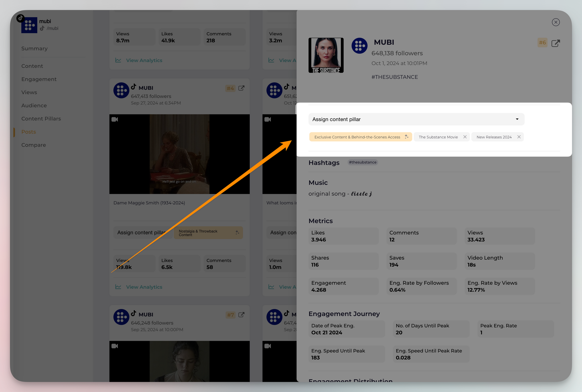Click the #4 rank badge
The height and width of the screenshot is (392, 582).
(x=230, y=88)
